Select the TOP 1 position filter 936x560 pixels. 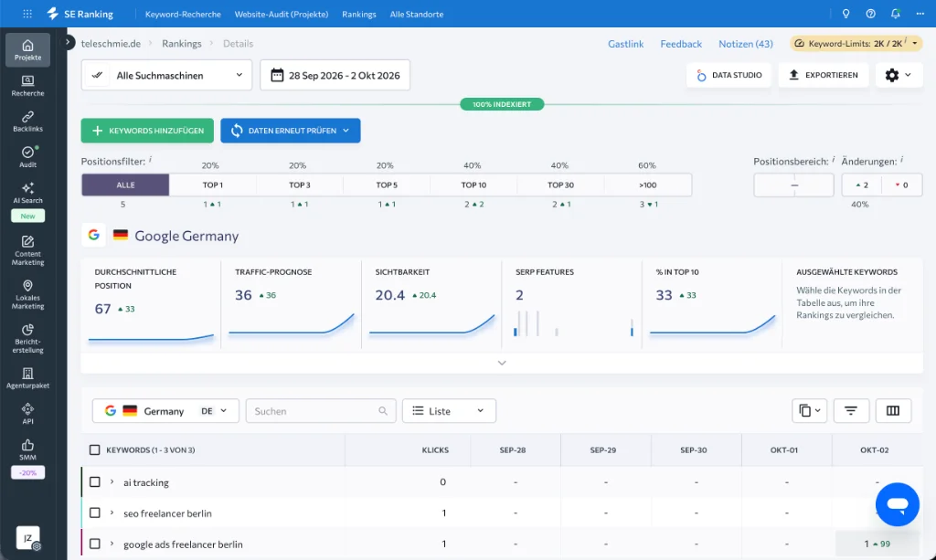coord(212,185)
